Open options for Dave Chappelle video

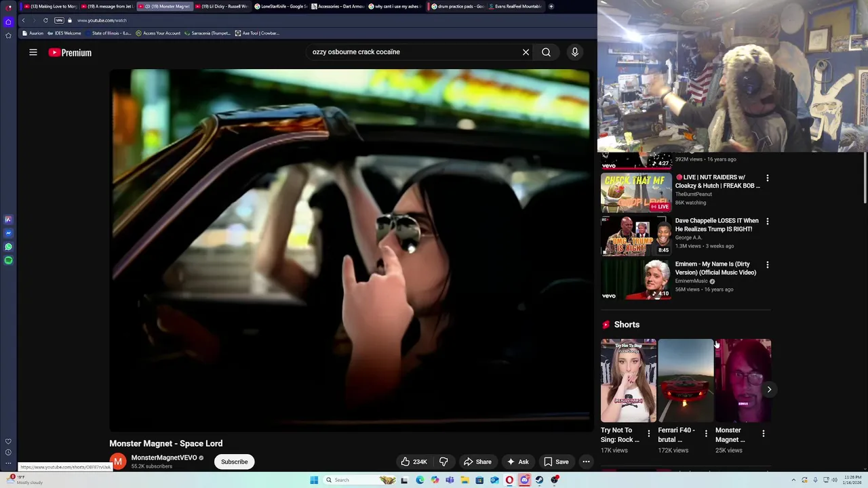pos(767,222)
